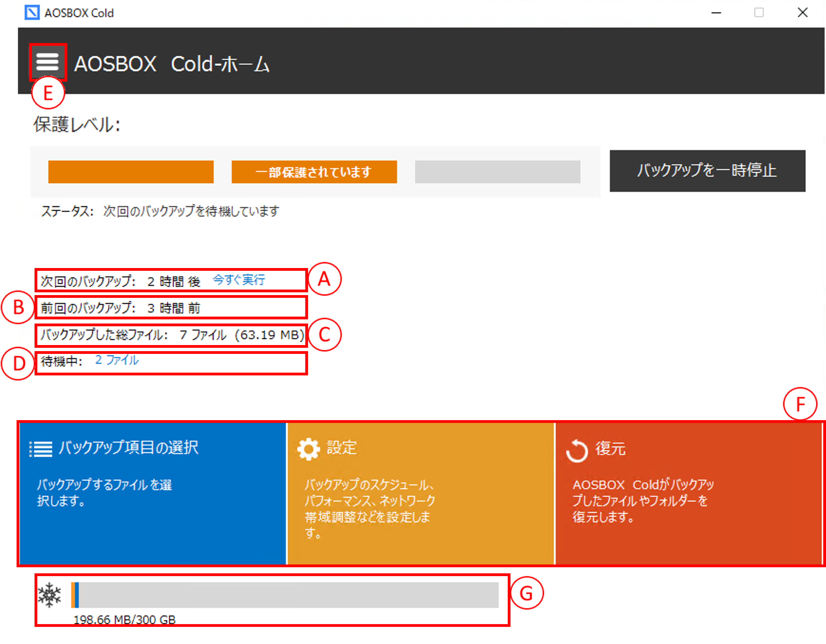
Task: Click the storage usage progress bar
Action: click(x=285, y=595)
